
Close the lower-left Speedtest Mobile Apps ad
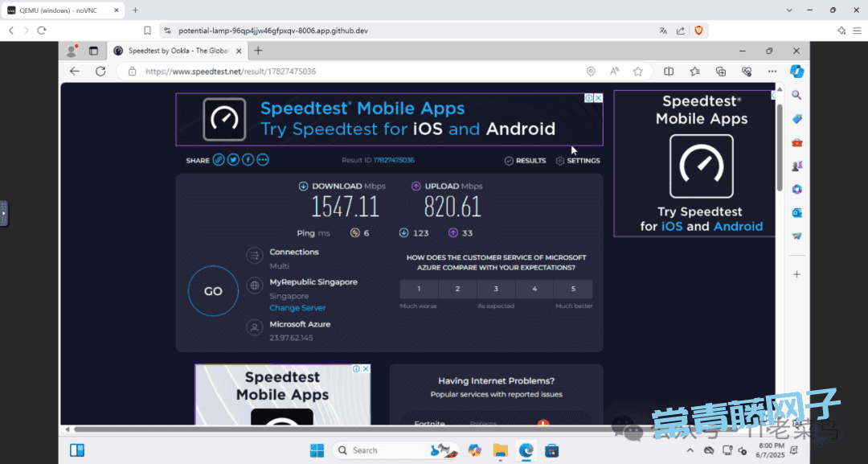click(x=366, y=369)
